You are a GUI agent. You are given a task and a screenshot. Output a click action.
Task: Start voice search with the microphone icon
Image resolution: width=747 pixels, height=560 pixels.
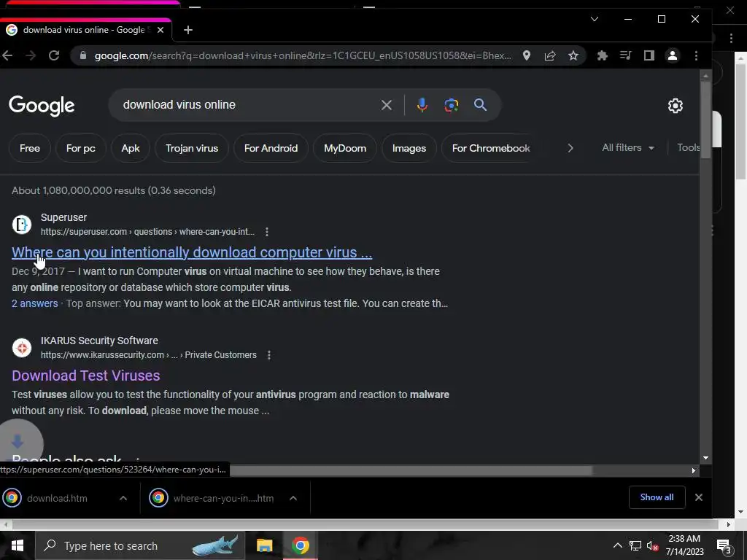422,105
